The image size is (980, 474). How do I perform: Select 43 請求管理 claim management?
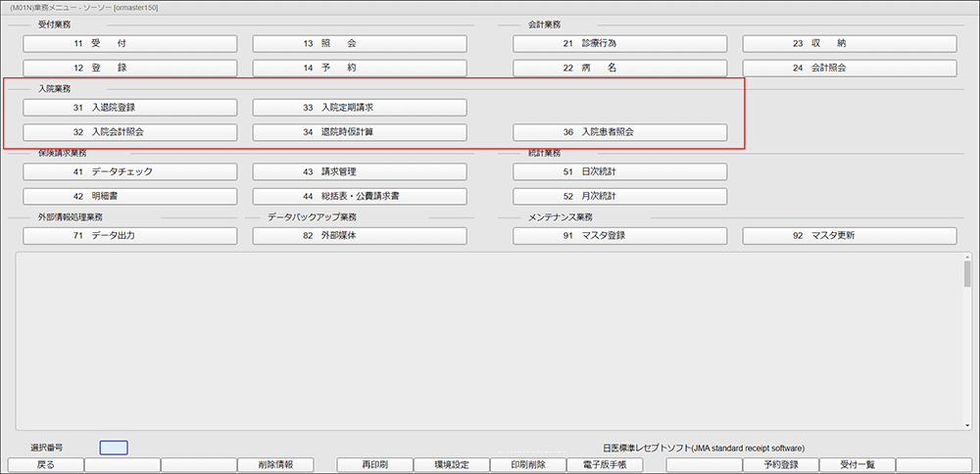pyautogui.click(x=360, y=171)
